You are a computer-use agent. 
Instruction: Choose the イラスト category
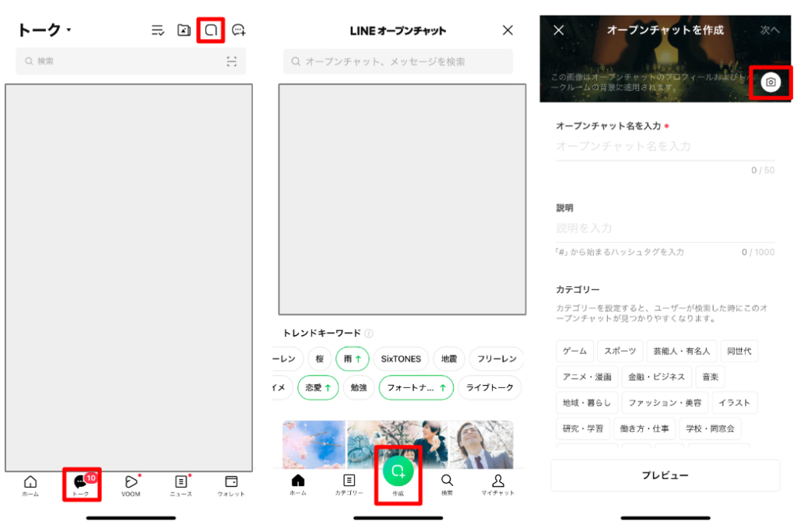pos(735,403)
